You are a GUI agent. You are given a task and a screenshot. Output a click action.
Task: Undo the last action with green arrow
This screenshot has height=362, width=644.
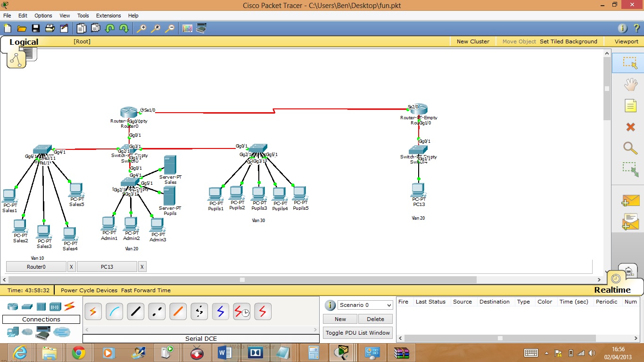pos(110,28)
